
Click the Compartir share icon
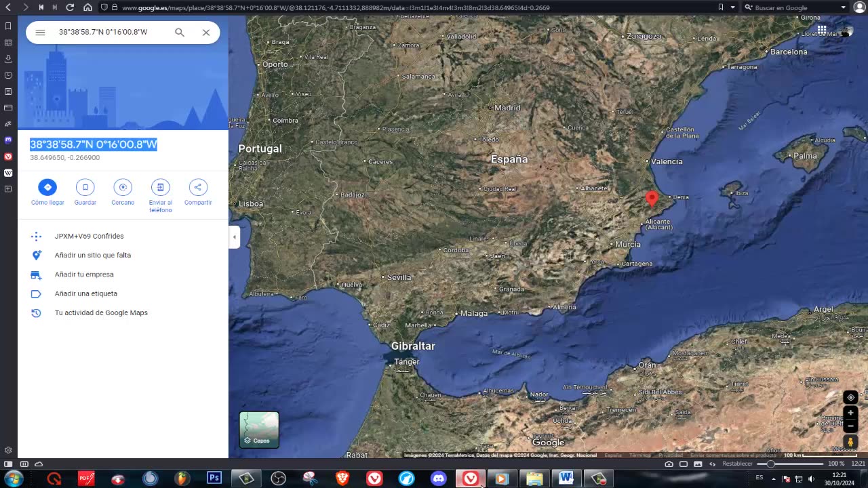[198, 187]
